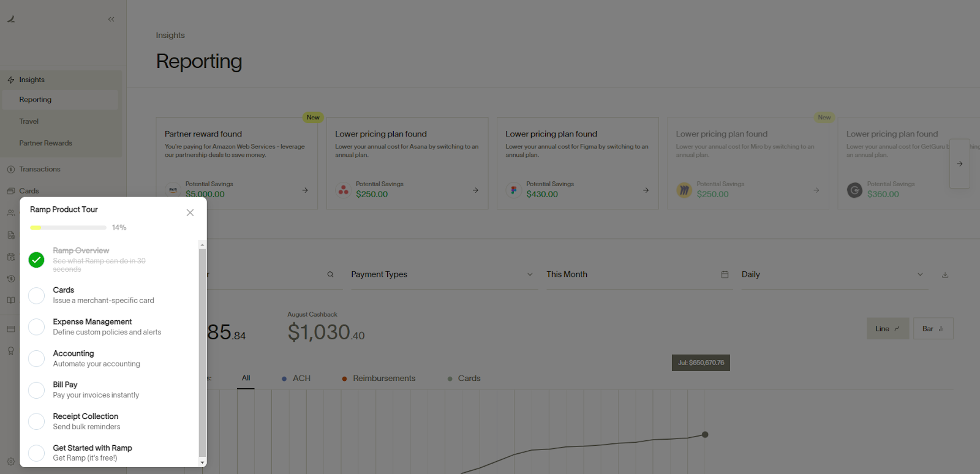980x474 pixels.
Task: Select the All chart tab
Action: (x=246, y=378)
